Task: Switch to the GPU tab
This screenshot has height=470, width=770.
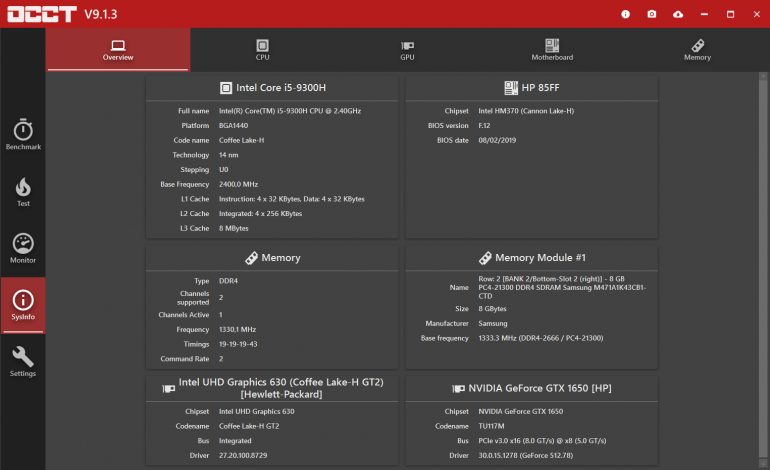Action: tap(407, 50)
